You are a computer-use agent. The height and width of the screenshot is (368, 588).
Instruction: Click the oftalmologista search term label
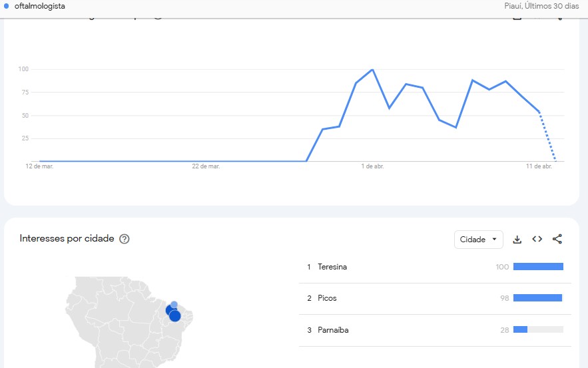(x=39, y=6)
